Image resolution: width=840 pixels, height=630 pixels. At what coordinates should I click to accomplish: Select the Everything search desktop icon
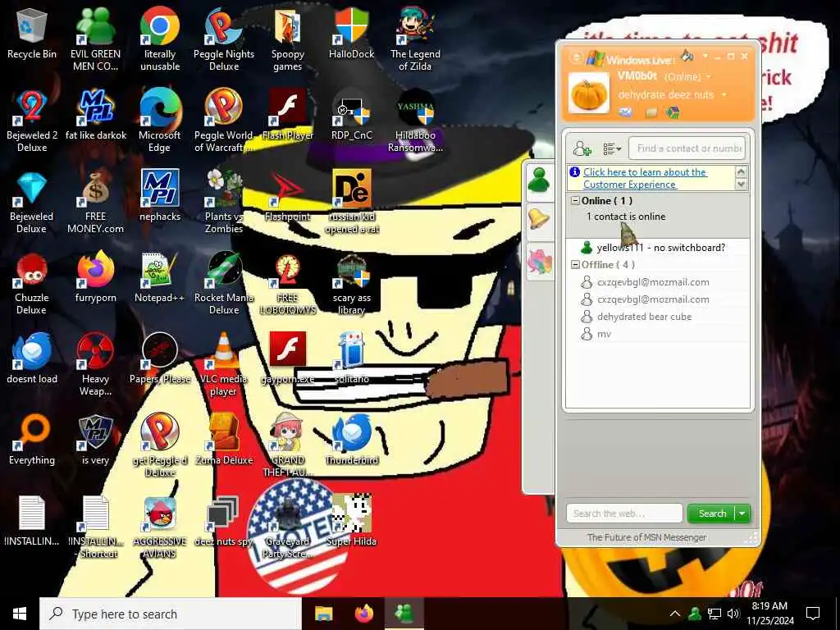point(32,441)
